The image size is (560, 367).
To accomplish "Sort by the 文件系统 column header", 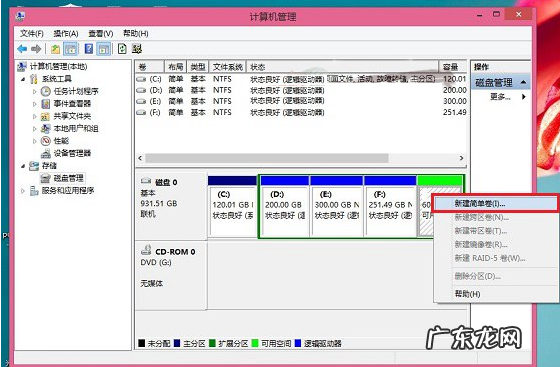I will 228,67.
